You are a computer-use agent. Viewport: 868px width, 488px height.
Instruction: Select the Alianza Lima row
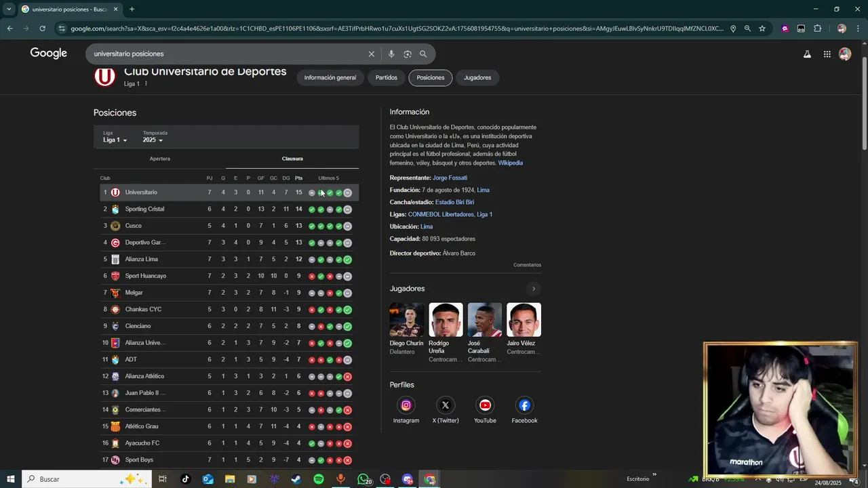click(x=229, y=260)
